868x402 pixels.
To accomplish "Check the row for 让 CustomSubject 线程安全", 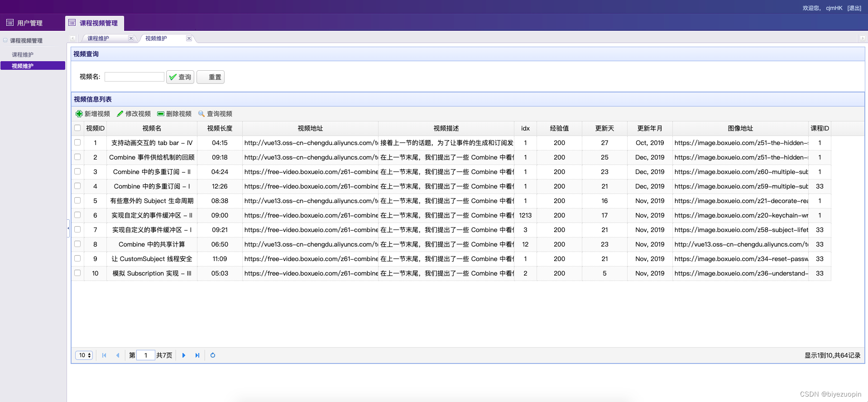I will coord(77,259).
